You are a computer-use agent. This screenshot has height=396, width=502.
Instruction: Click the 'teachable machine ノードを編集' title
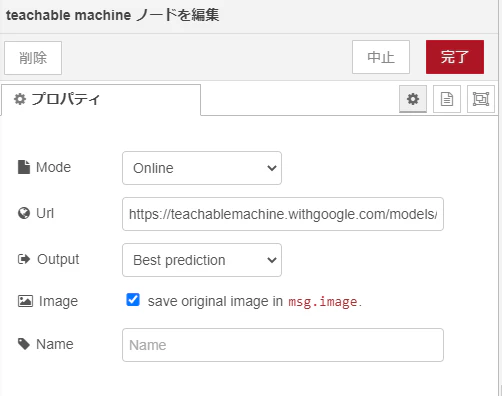[x=112, y=15]
